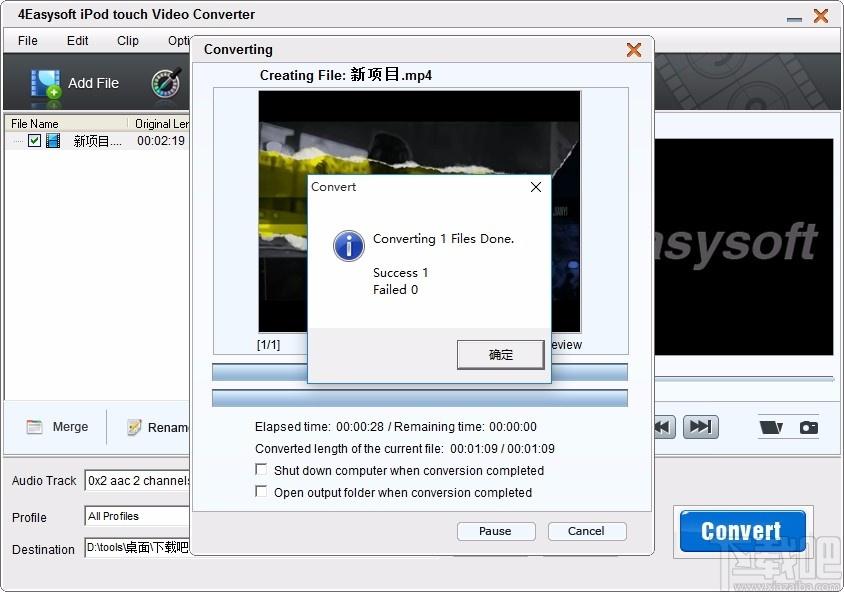Take snapshot with the camera icon
The width and height of the screenshot is (844, 592).
click(x=809, y=427)
